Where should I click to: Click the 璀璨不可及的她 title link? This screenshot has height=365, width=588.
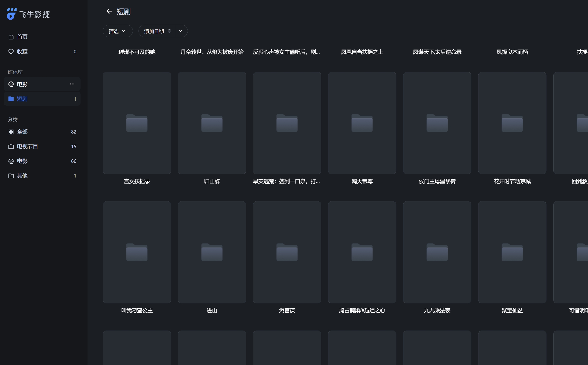point(137,52)
